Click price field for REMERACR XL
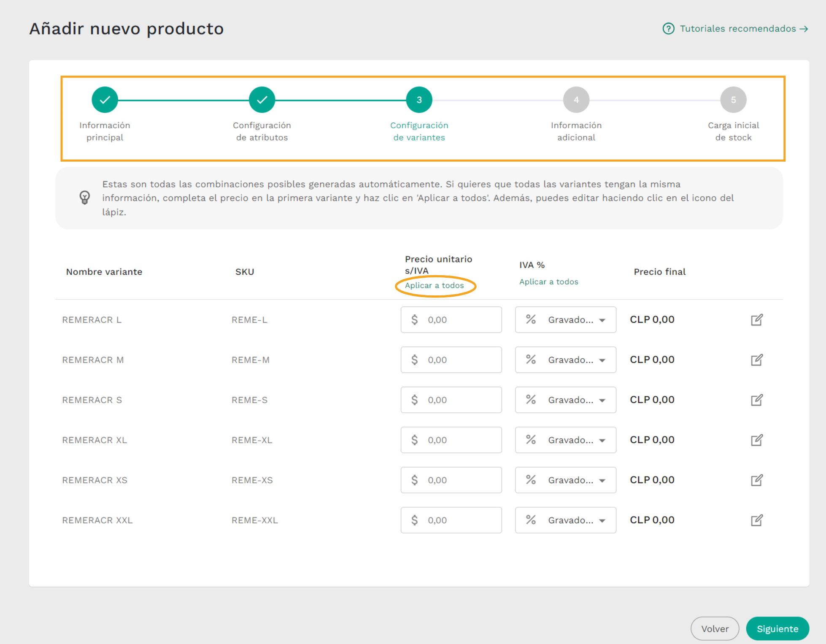The height and width of the screenshot is (644, 826). click(451, 440)
